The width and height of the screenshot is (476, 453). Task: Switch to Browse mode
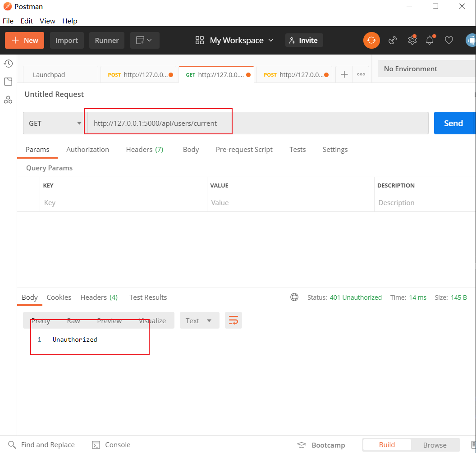coord(435,445)
